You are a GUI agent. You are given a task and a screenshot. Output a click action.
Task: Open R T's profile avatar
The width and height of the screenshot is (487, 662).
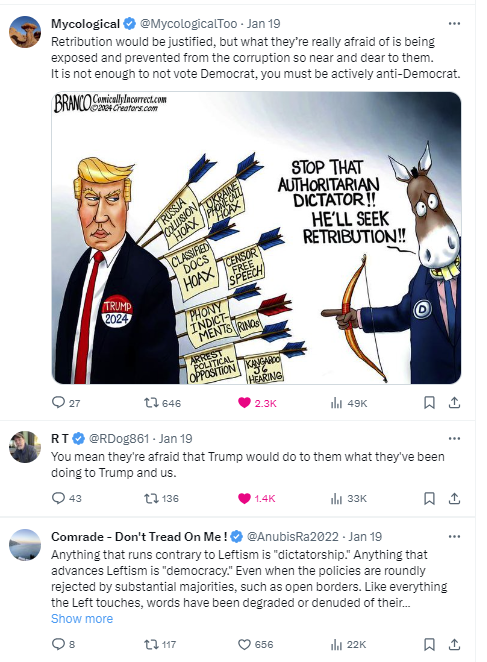[25, 447]
